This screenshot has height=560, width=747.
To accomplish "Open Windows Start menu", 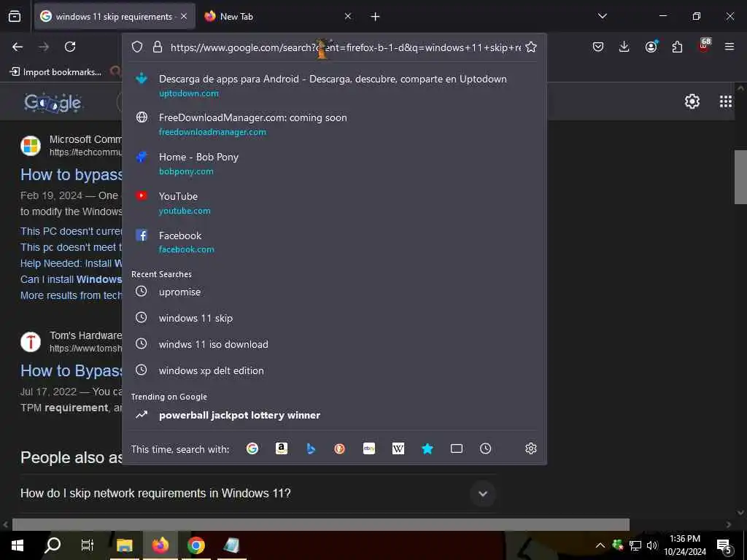I will tap(18, 545).
